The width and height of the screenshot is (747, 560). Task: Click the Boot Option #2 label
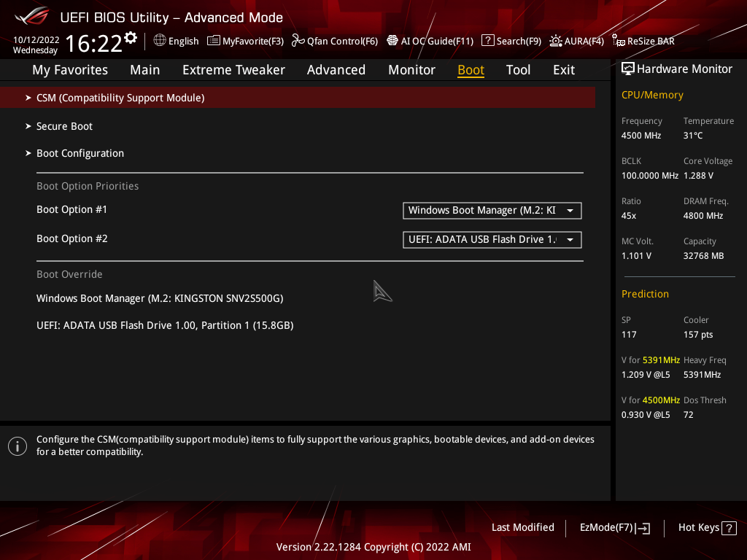(72, 238)
